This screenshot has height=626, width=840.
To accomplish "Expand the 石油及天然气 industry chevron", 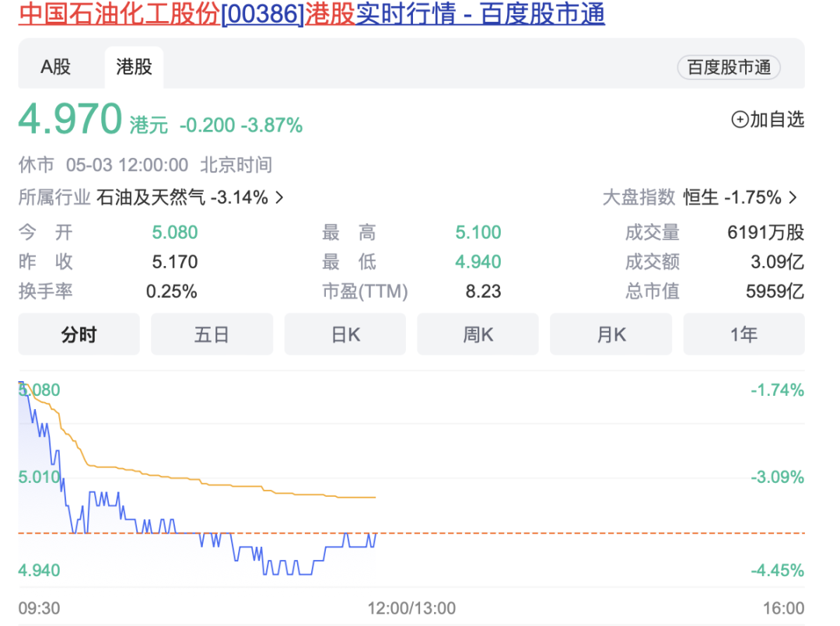I will click(x=279, y=198).
